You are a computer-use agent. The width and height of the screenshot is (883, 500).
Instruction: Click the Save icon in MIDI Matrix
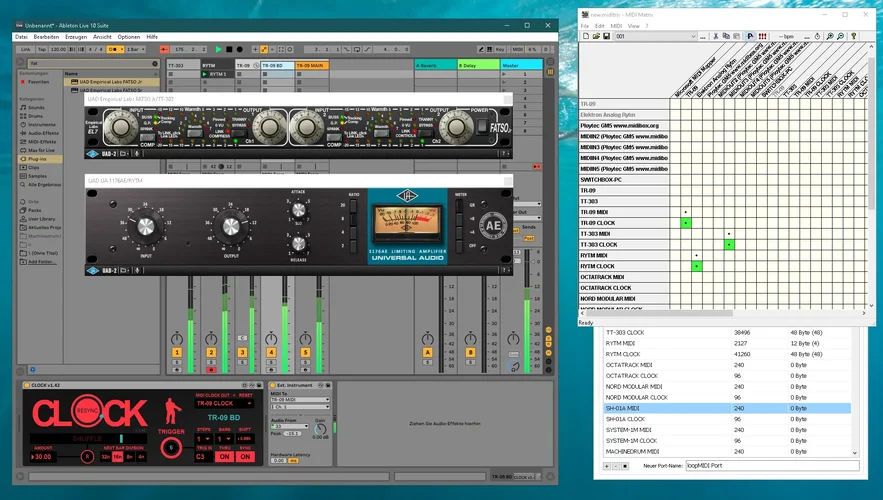(606, 36)
